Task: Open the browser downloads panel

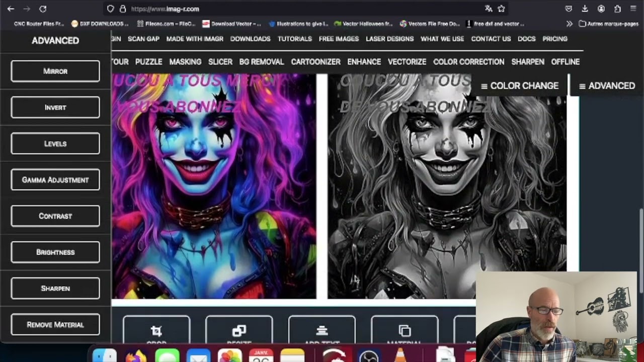Action: 585,9
